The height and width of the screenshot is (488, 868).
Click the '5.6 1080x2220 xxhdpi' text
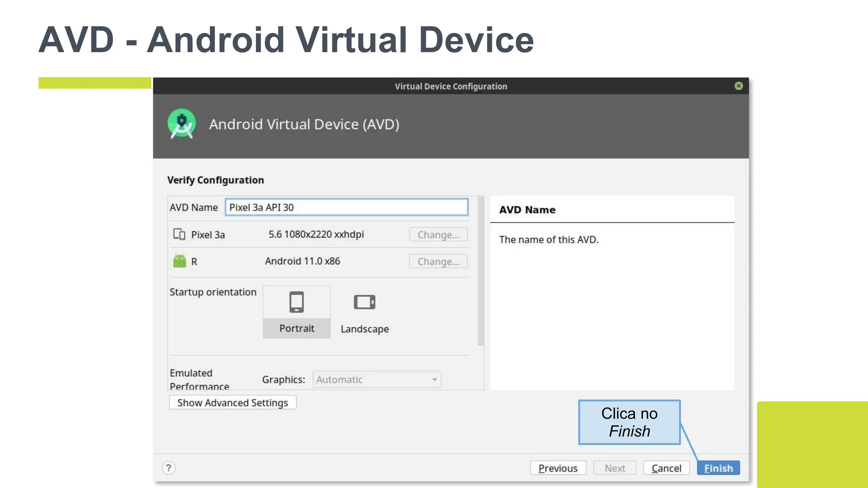pos(316,234)
